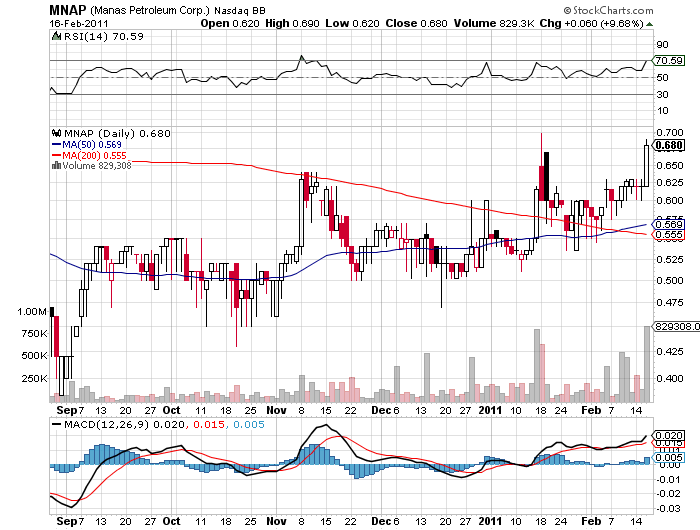Click the blue line swatch for MA(50)

tap(56, 144)
